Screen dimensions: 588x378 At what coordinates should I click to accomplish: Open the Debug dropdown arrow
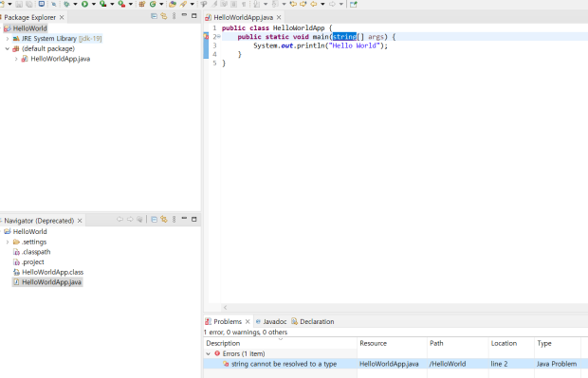[75, 4]
